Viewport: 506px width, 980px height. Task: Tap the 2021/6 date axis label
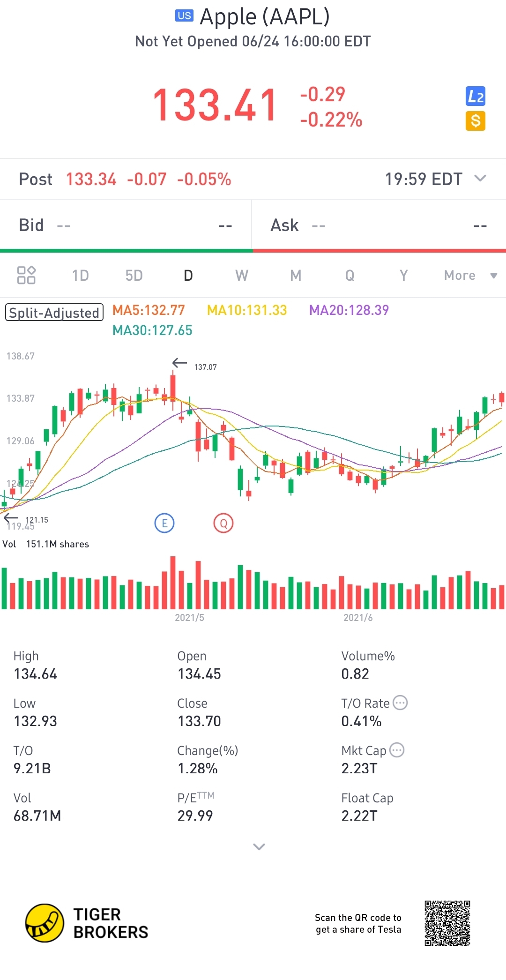[358, 618]
